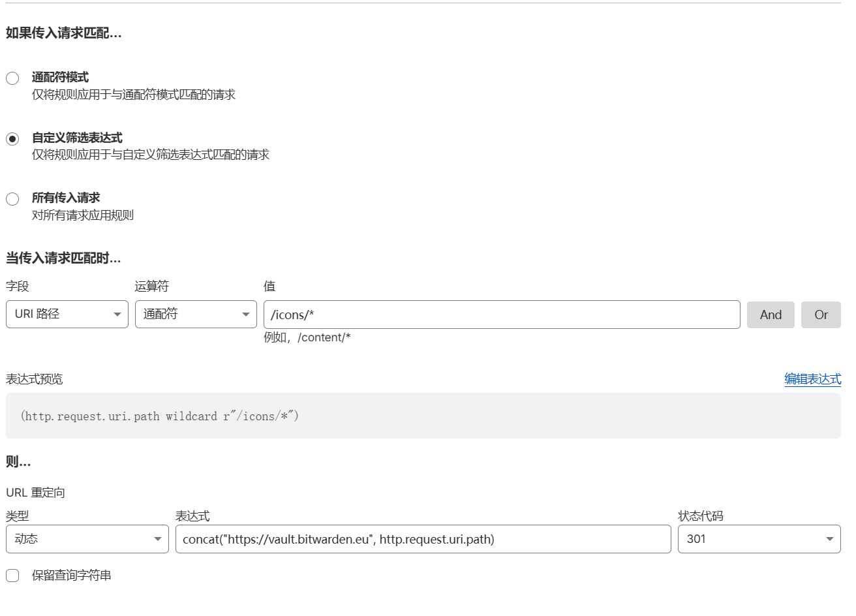Open the 运算符 dropdown showing 通配符

196,315
